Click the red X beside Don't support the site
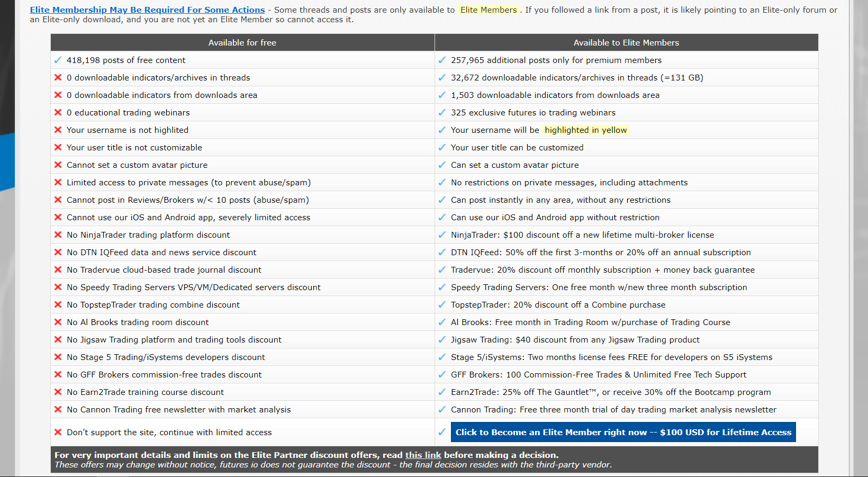This screenshot has height=477, width=868. tap(58, 432)
